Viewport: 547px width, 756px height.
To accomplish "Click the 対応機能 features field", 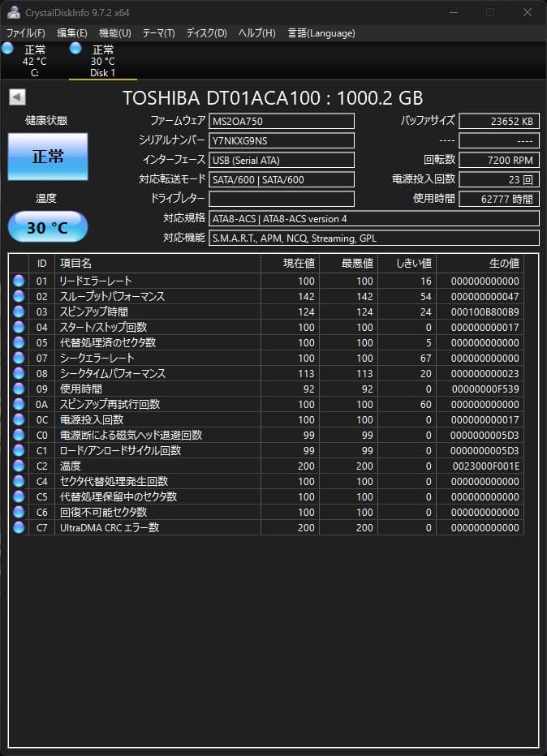I will click(374, 238).
